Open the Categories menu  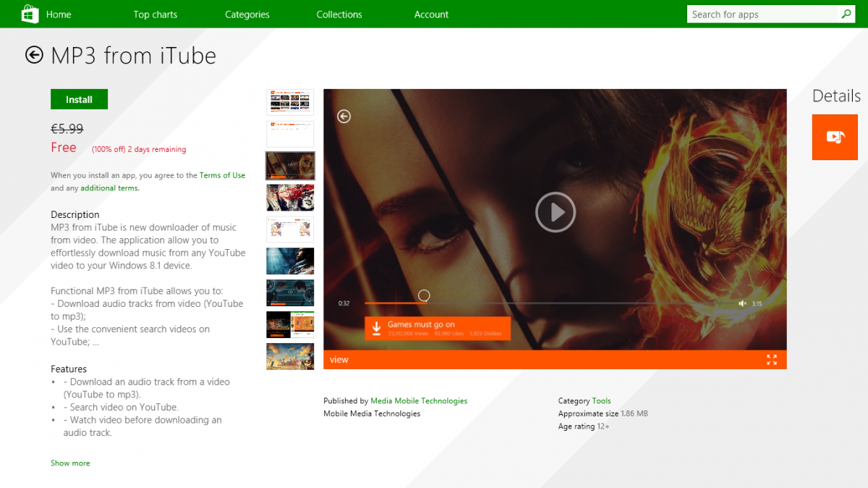247,14
